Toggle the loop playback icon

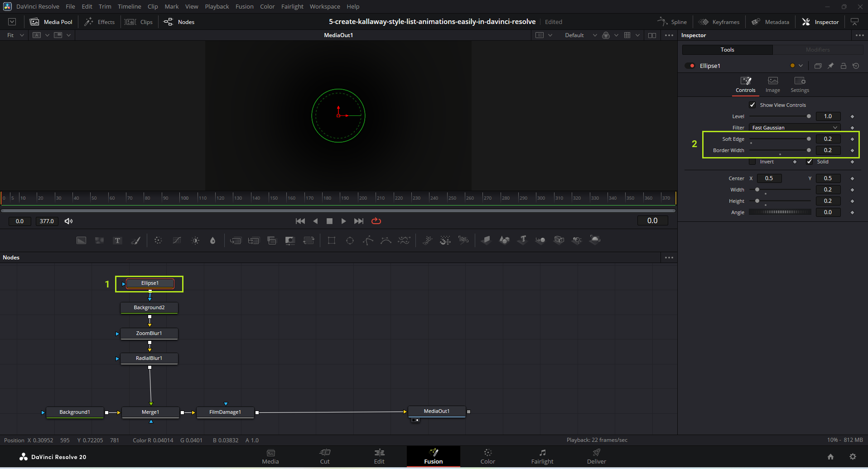[376, 221]
